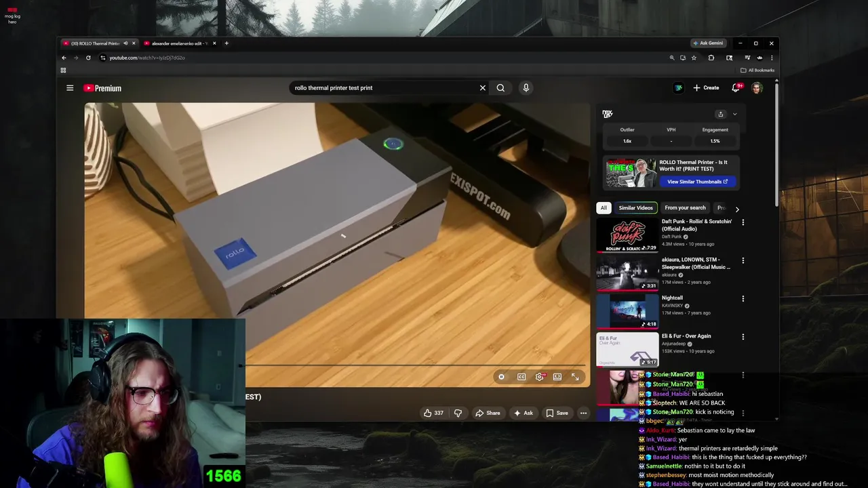Save the video to a playlist

click(x=557, y=413)
